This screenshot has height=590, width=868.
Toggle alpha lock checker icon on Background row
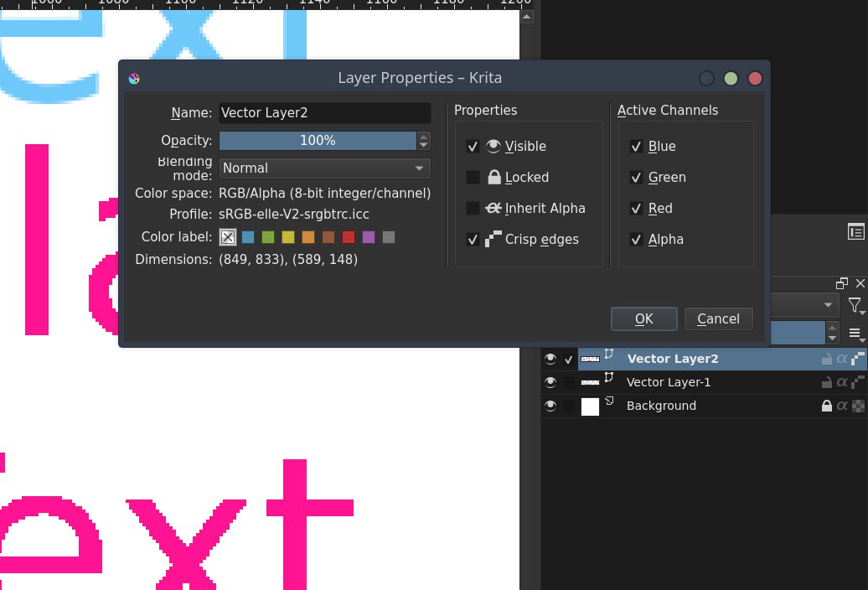coord(858,406)
